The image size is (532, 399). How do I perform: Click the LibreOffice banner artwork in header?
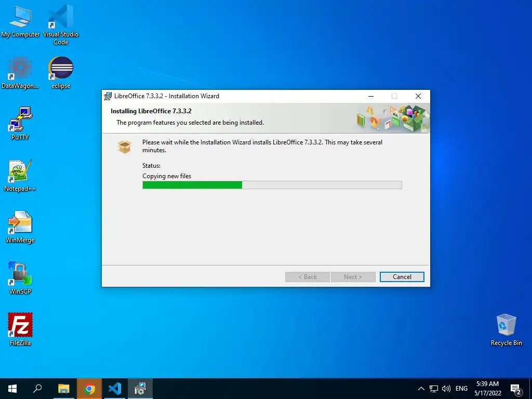click(393, 118)
